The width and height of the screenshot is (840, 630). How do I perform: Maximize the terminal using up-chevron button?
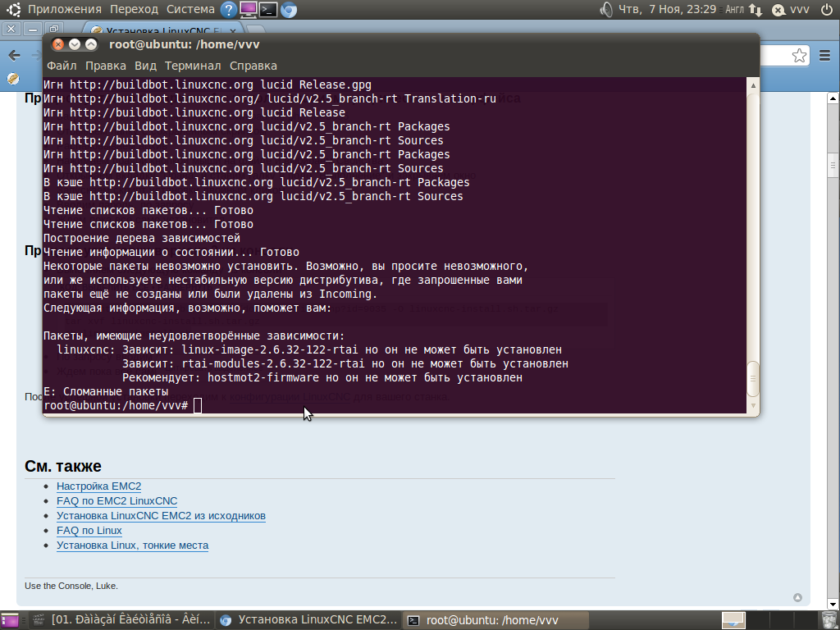click(91, 44)
